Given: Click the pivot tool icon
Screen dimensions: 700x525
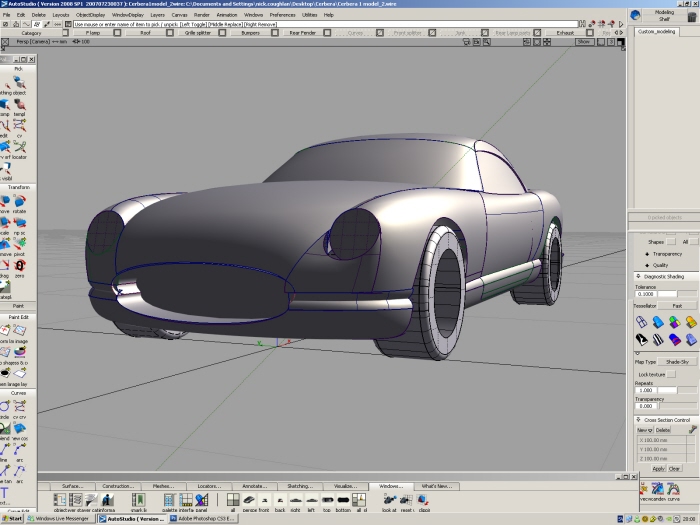Looking at the screenshot, I should [x=20, y=244].
